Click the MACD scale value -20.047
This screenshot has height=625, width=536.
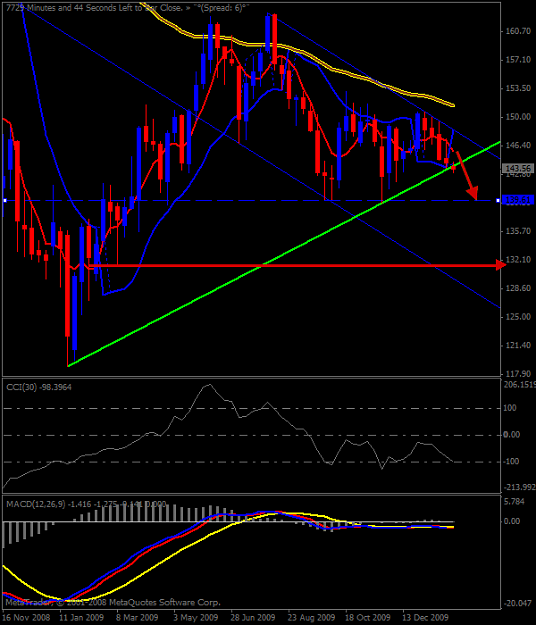click(x=518, y=603)
